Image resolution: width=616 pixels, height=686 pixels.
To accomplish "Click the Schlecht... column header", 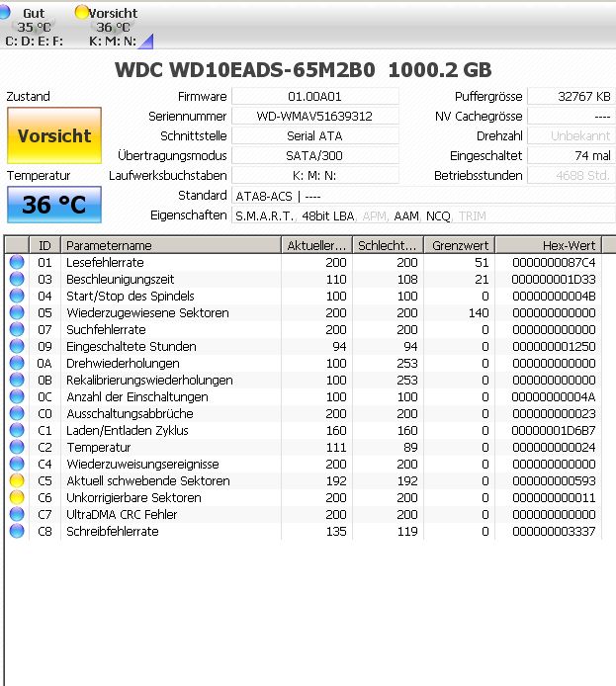I will [388, 245].
